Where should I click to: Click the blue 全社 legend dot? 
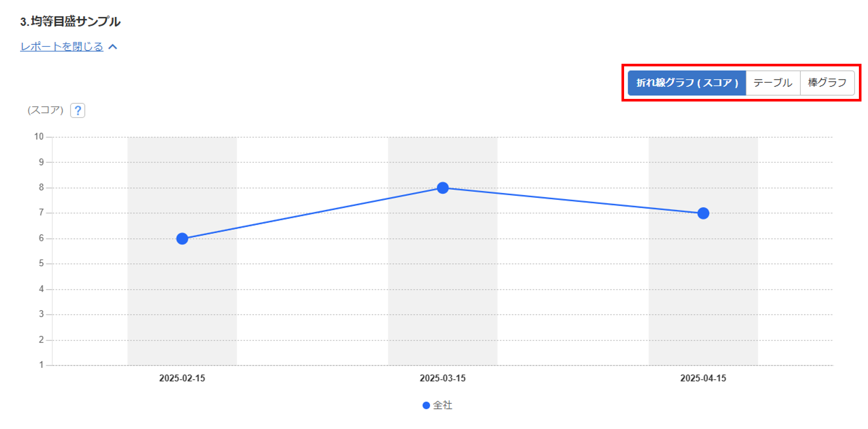click(x=426, y=405)
